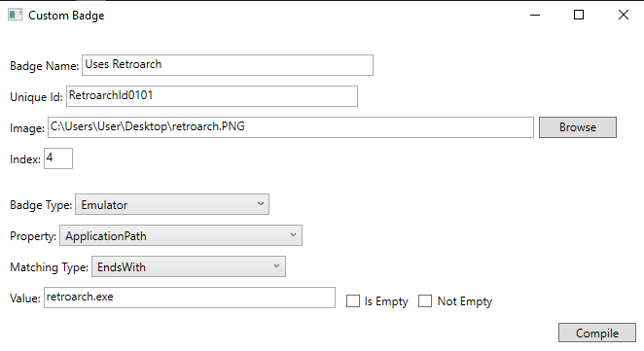Focus the Badge Name text field
Viewport: 644px width, 351px height.
[228, 65]
